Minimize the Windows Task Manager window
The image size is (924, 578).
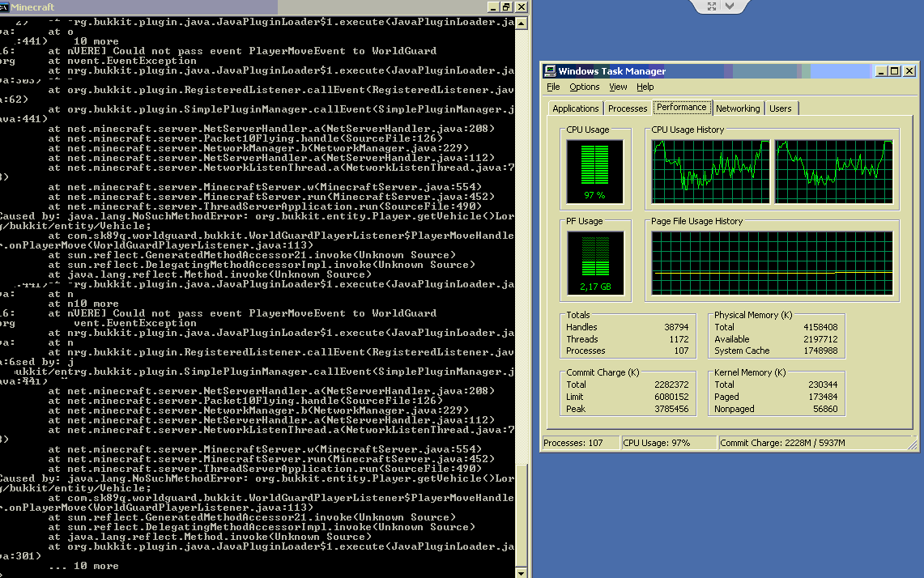point(881,71)
